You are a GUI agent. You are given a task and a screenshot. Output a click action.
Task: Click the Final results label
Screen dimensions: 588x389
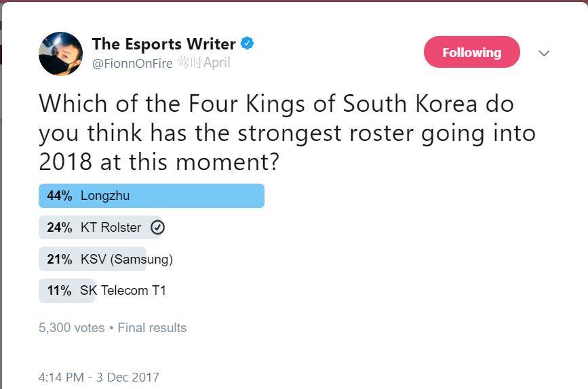[152, 328]
